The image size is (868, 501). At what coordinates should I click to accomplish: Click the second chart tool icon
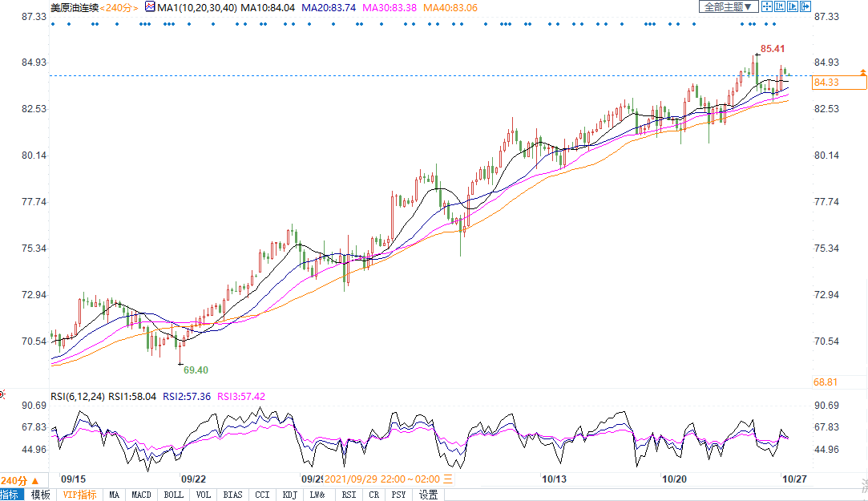coord(780,6)
